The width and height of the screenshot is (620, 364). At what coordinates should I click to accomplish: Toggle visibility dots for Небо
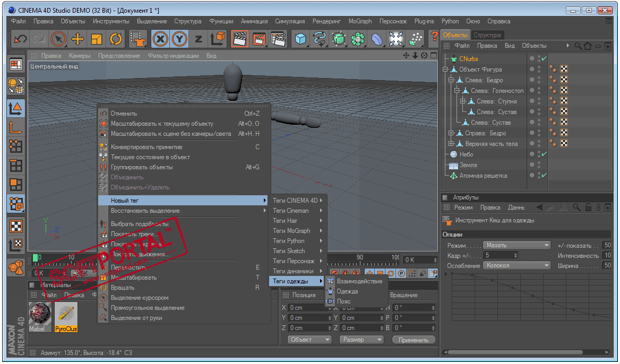tap(539, 154)
